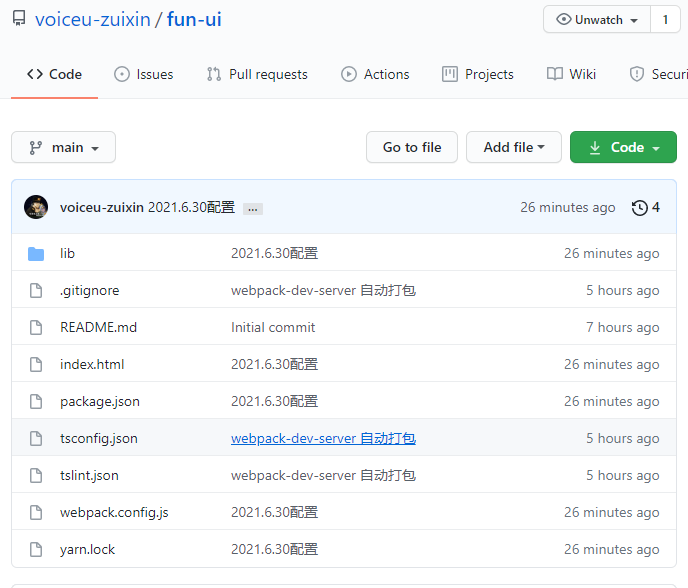
Task: Open the README.md file
Action: pos(99,327)
